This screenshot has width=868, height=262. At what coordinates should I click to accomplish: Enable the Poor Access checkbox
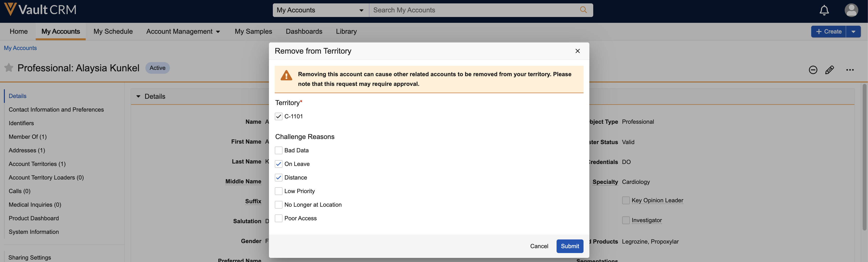click(279, 218)
